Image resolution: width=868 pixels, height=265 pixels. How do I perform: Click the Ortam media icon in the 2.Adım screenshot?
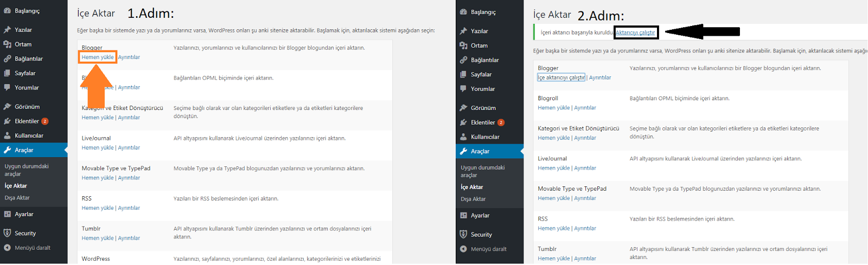pos(463,46)
